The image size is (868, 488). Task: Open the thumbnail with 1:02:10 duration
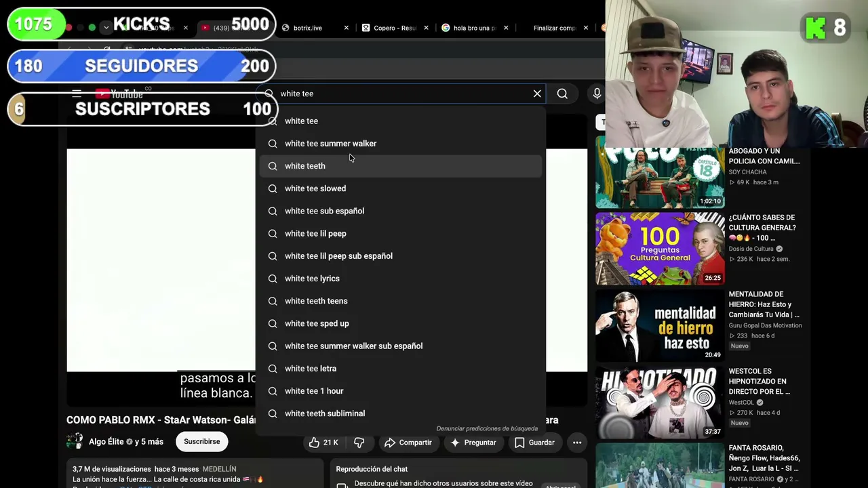660,172
